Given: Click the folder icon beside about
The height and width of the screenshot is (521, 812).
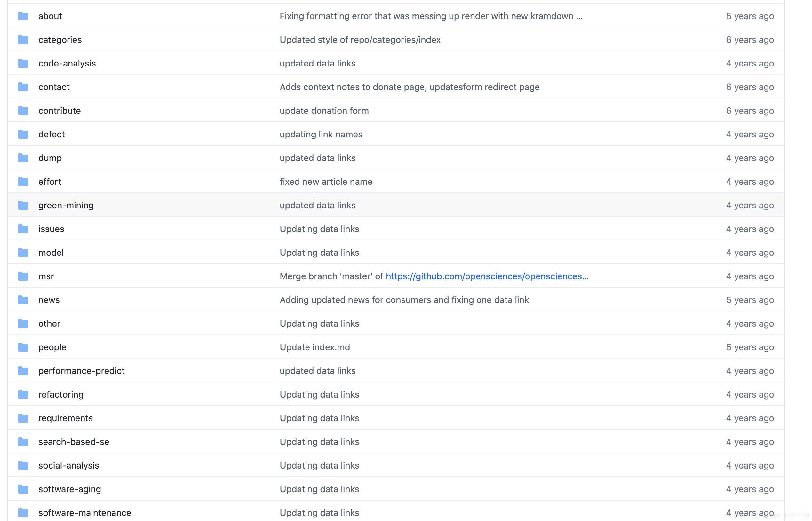Looking at the screenshot, I should 23,16.
